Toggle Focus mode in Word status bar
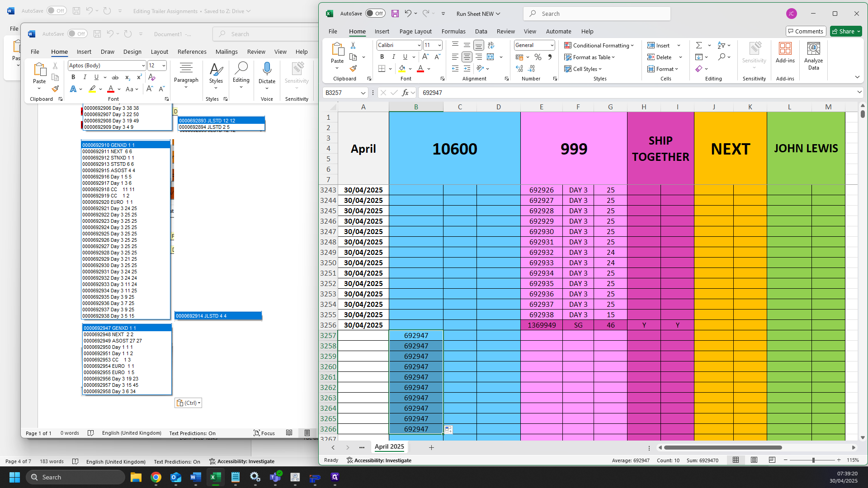 pos(264,433)
